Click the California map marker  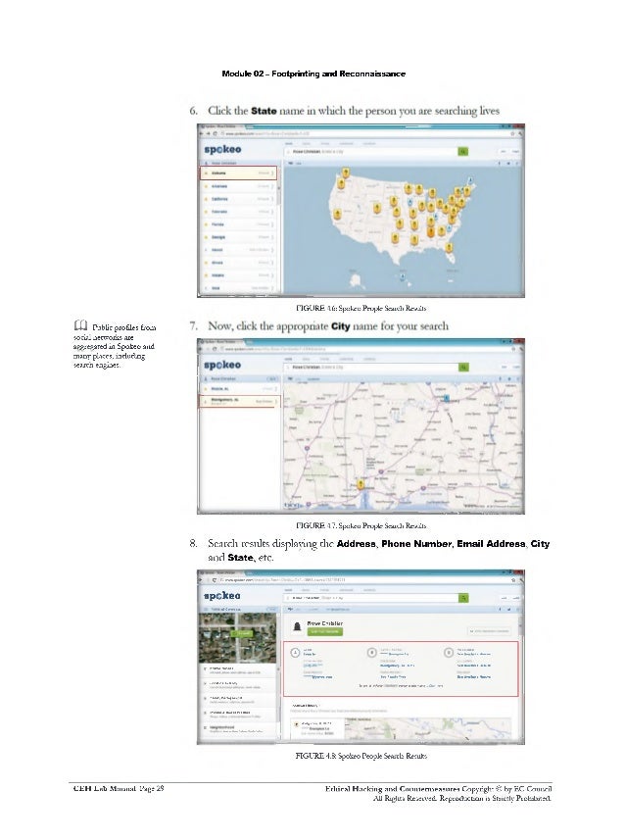point(337,215)
